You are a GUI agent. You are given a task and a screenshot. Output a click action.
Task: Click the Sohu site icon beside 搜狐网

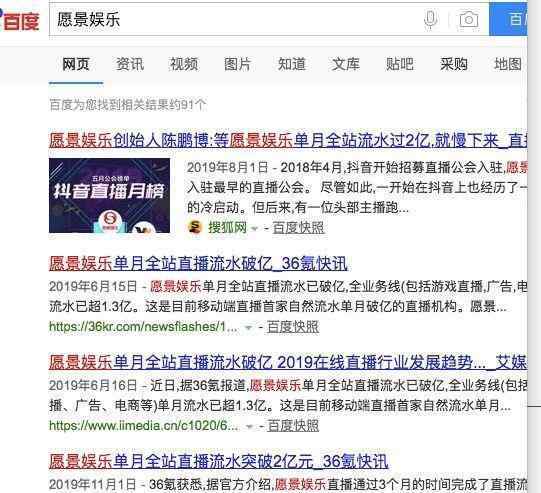(x=195, y=227)
